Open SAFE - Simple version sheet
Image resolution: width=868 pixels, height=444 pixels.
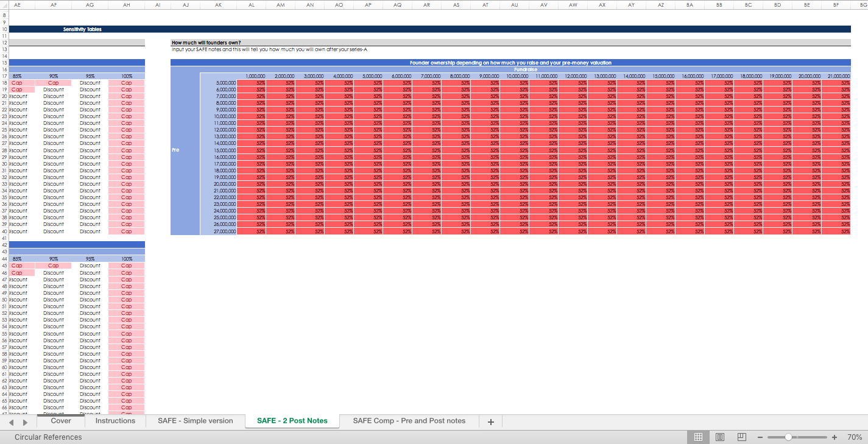pos(195,421)
